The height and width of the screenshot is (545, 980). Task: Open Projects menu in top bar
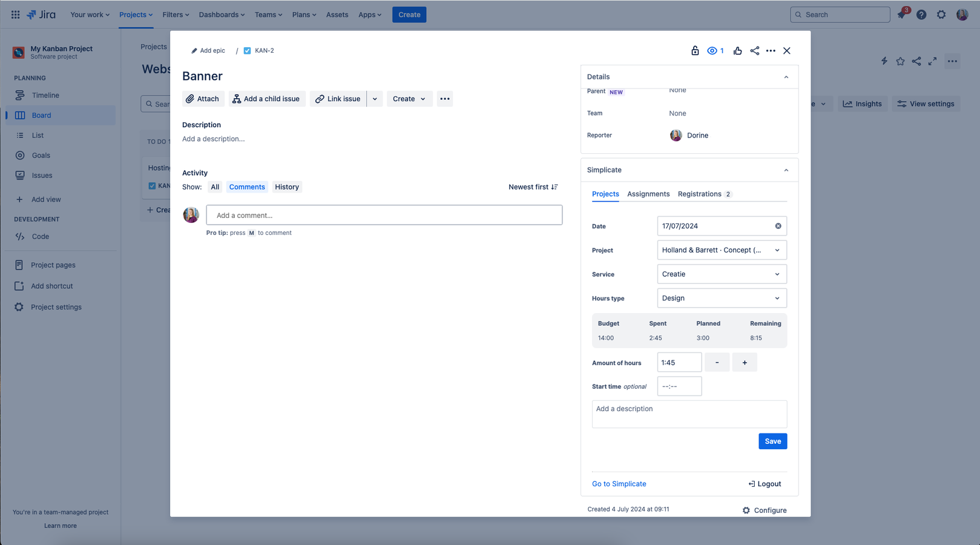click(136, 15)
